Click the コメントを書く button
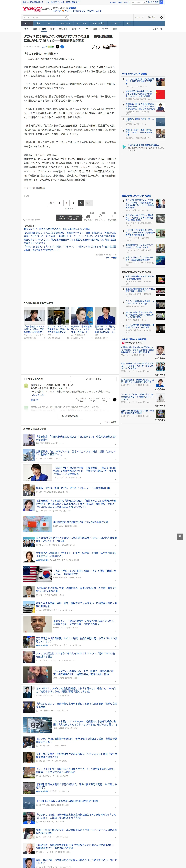The image size is (186, 868). (x=93, y=379)
